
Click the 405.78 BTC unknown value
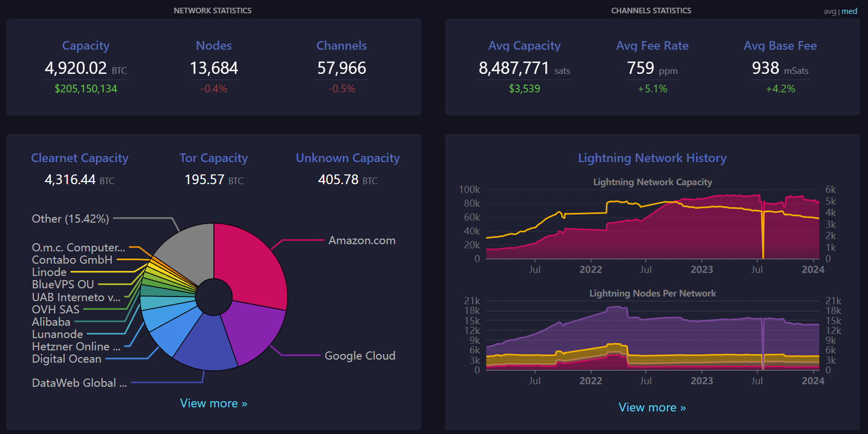(348, 180)
